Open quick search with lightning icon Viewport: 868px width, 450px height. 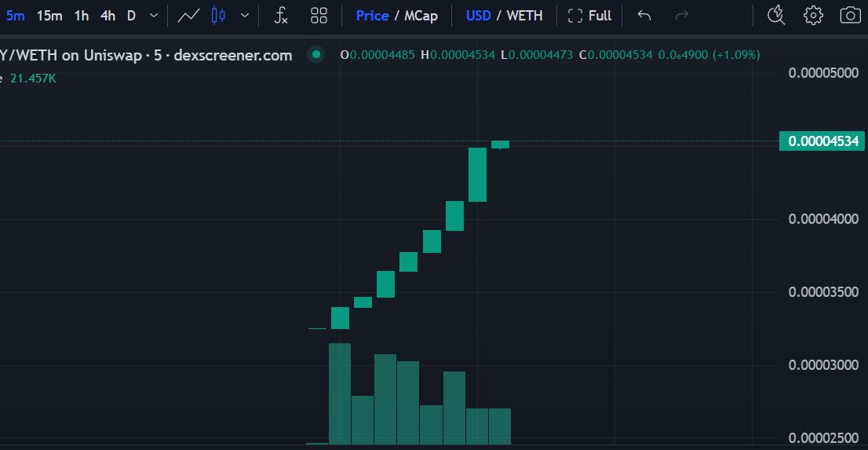pos(776,16)
